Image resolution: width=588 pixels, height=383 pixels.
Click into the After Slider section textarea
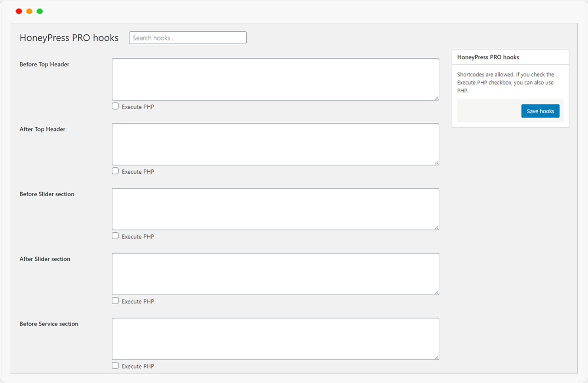(275, 274)
